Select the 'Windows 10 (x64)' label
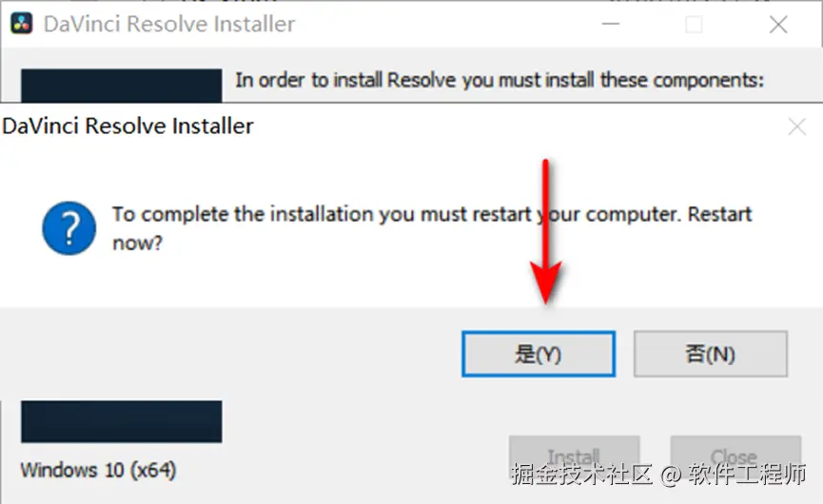 98,470
